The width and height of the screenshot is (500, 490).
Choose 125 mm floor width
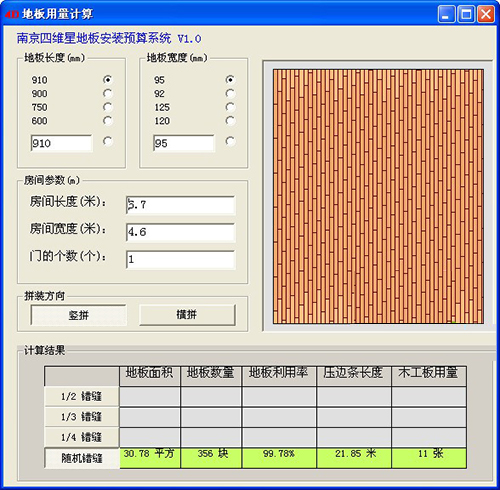coord(230,107)
